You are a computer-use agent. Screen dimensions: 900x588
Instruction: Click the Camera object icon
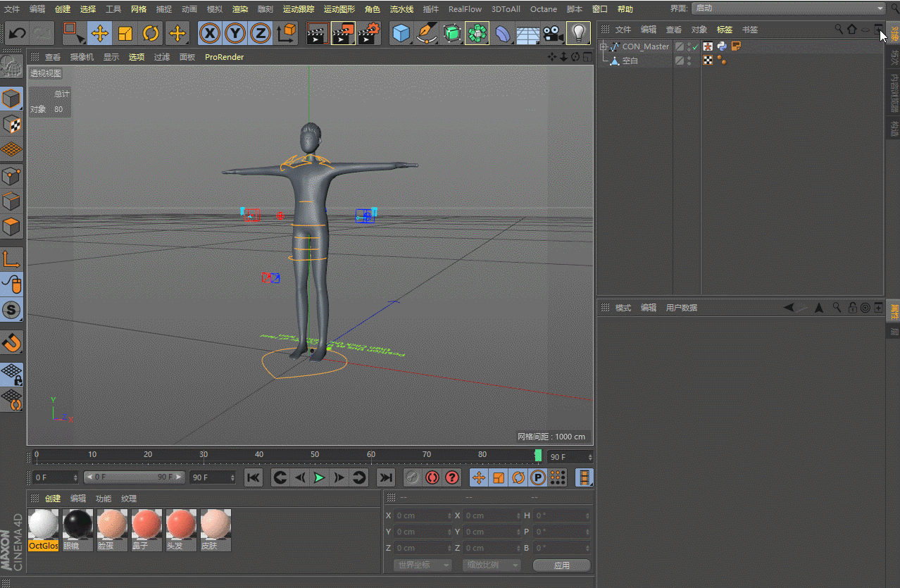[553, 33]
